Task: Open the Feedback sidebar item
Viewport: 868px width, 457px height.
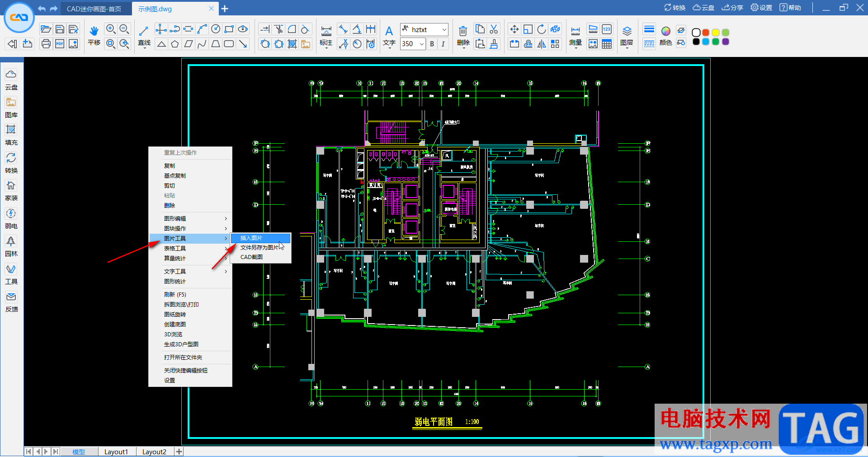Action: [11, 302]
